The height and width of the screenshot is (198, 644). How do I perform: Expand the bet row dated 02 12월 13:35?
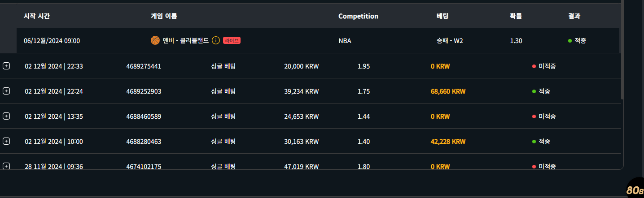[6, 116]
